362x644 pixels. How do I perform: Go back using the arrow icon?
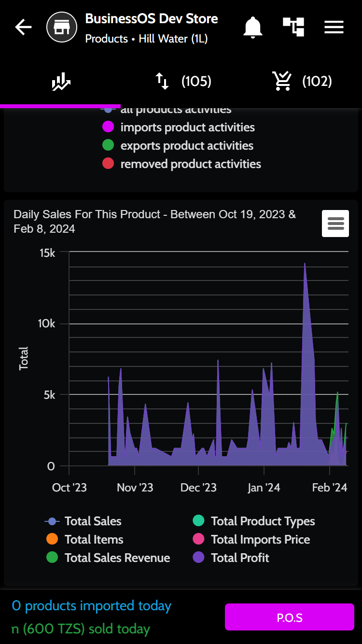[x=23, y=28]
